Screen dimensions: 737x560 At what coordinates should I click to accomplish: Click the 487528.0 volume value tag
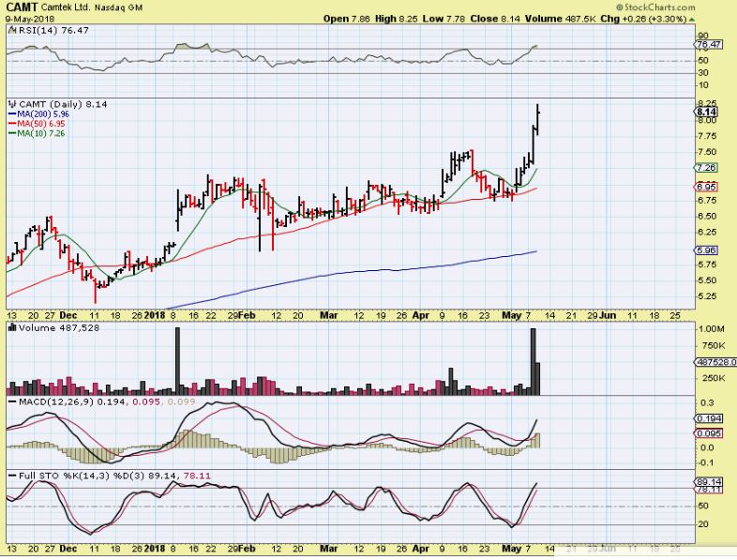click(715, 362)
